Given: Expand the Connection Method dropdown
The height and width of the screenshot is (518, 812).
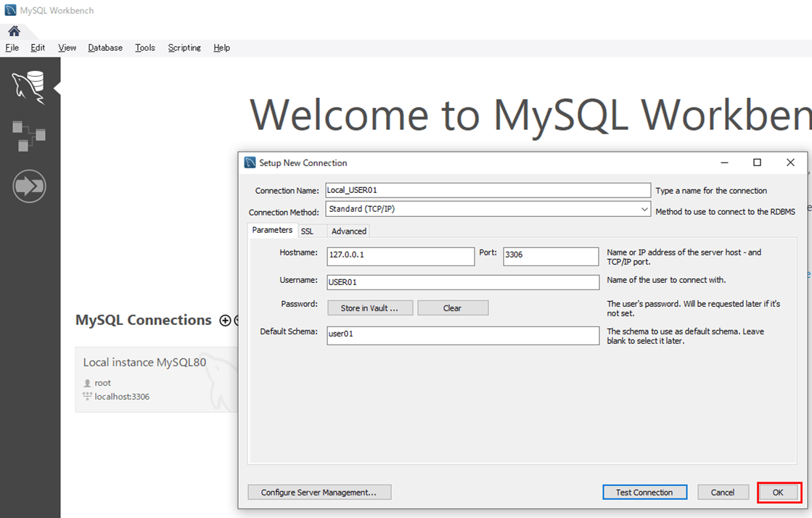Looking at the screenshot, I should 644,209.
